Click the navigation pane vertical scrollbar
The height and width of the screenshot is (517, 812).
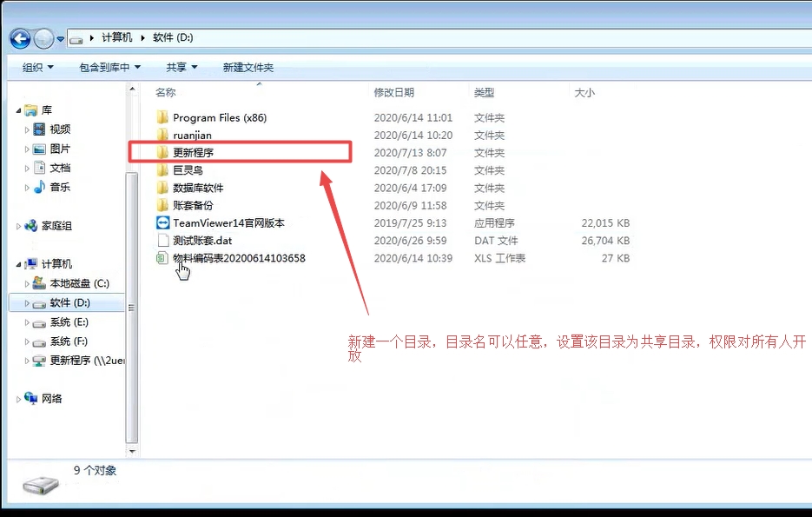[132, 261]
